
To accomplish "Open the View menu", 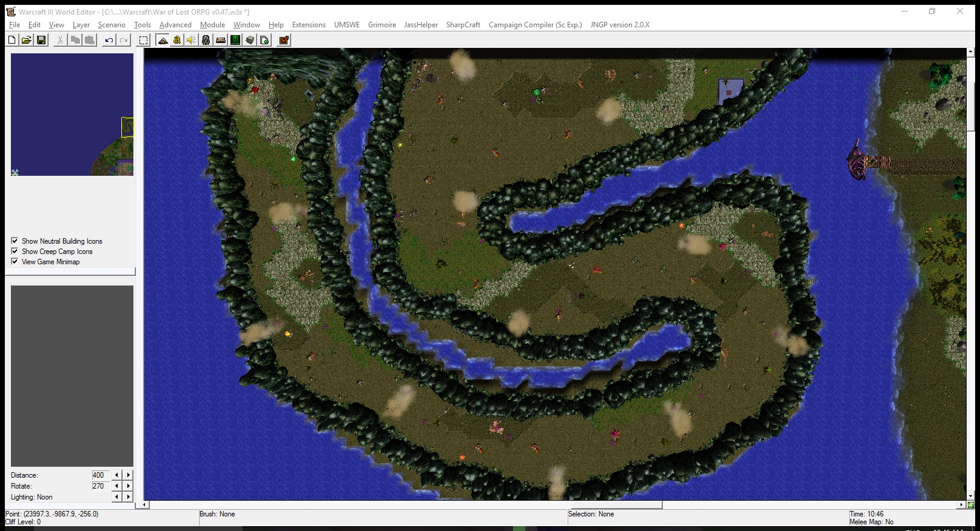I will coord(56,25).
